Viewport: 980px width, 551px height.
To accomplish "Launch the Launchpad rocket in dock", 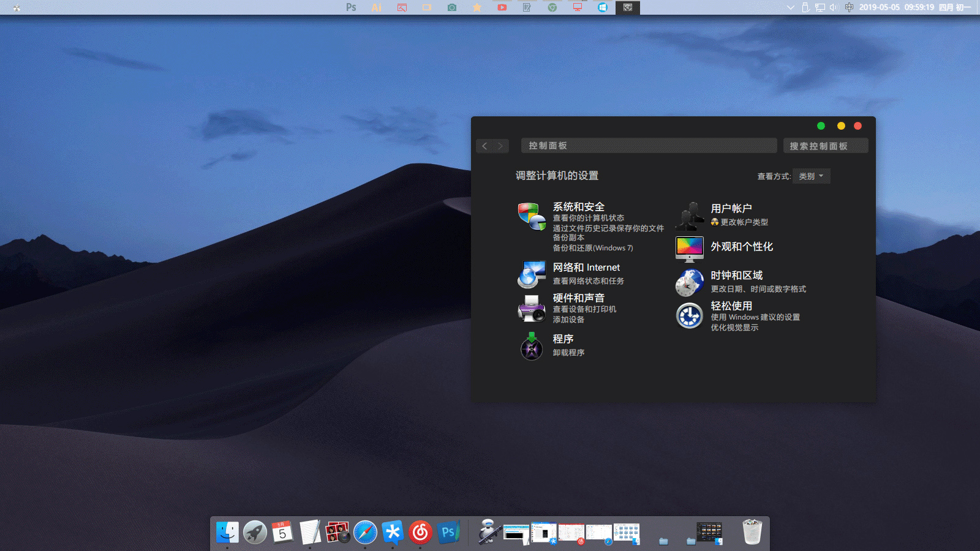I will click(255, 532).
